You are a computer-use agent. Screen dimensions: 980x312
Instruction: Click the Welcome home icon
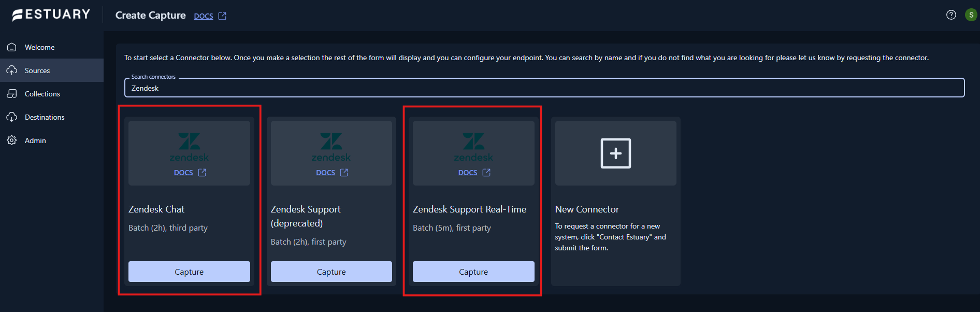point(12,47)
